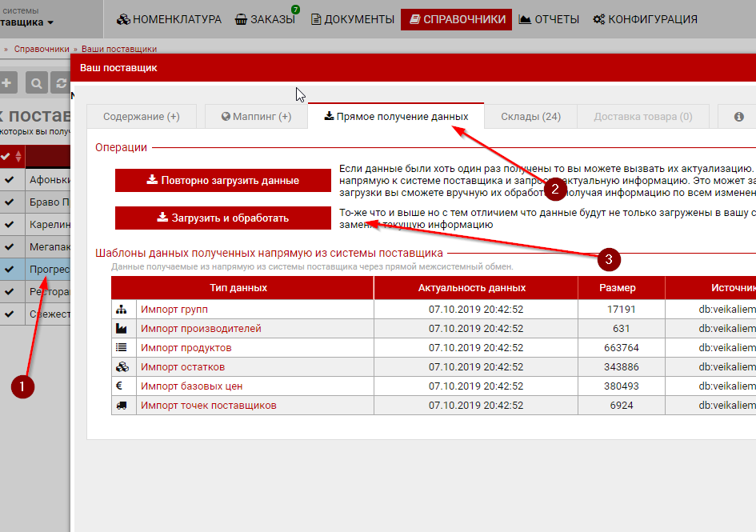Click sort arrows in checkmark column header
Screen dimensions: 756x532
[18, 156]
